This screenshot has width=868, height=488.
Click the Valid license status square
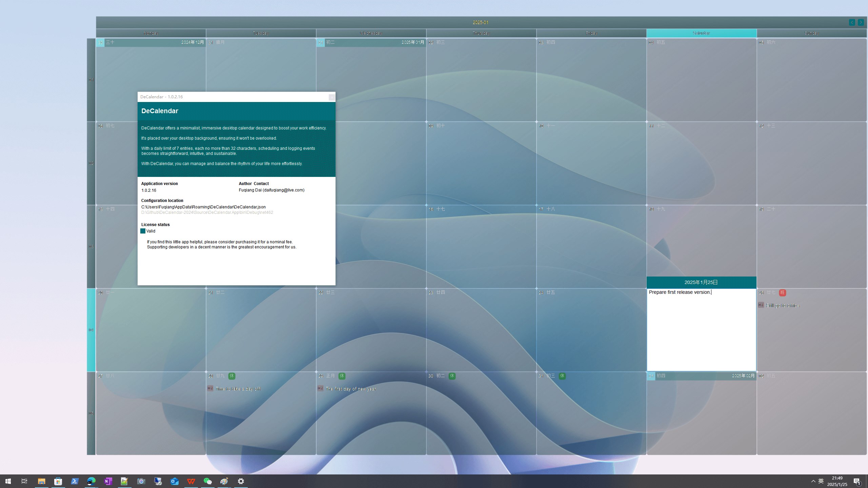pyautogui.click(x=143, y=231)
